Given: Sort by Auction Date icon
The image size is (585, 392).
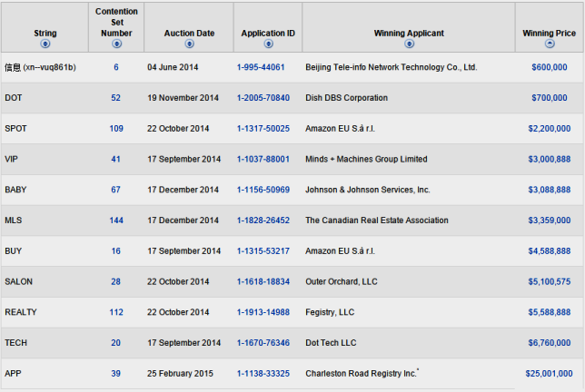Looking at the screenshot, I should (190, 44).
